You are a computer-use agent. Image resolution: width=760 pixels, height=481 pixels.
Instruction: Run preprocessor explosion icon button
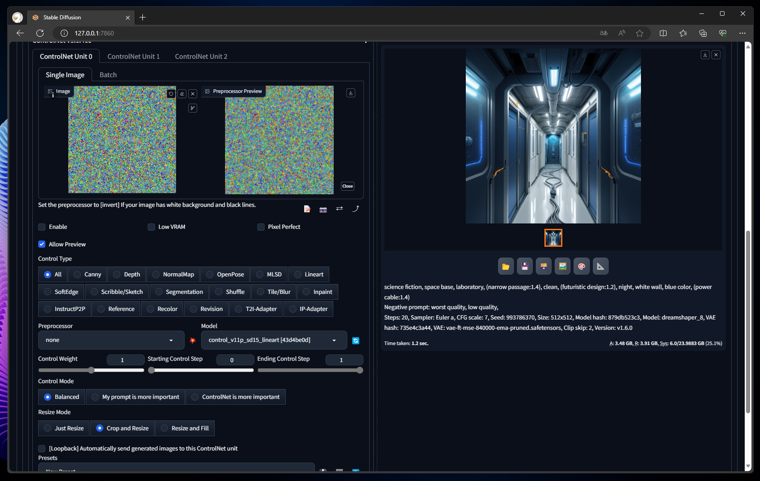[192, 340]
